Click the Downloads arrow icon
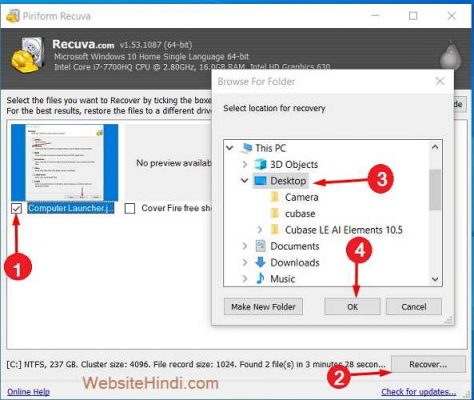 point(260,262)
